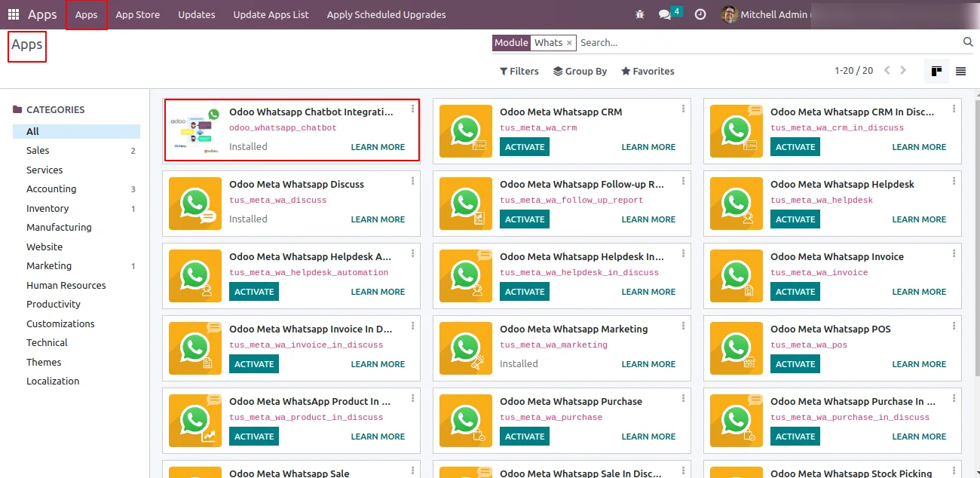Viewport: 980px width, 478px height.
Task: Select the Productivity category
Action: click(x=76, y=305)
